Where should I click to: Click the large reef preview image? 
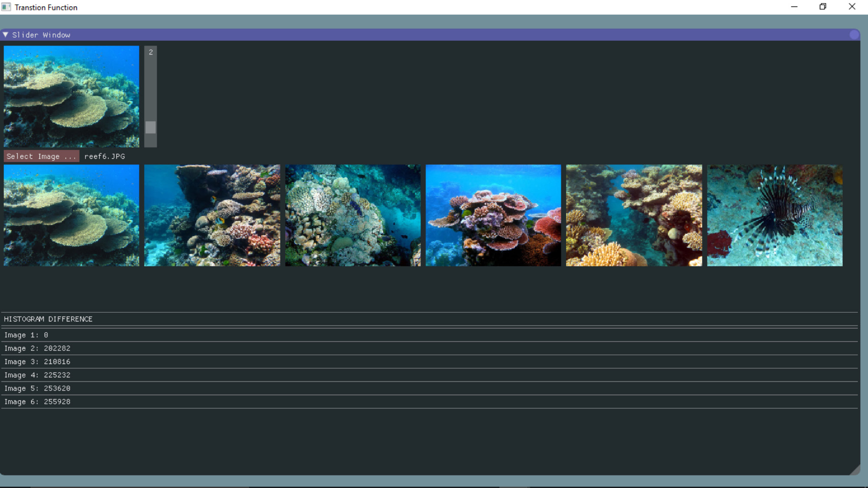coord(72,96)
